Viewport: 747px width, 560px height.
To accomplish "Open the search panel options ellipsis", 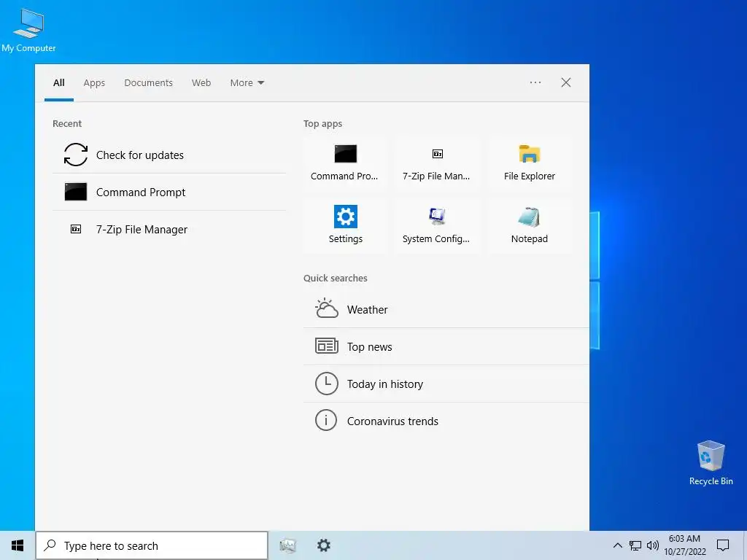I will (535, 82).
